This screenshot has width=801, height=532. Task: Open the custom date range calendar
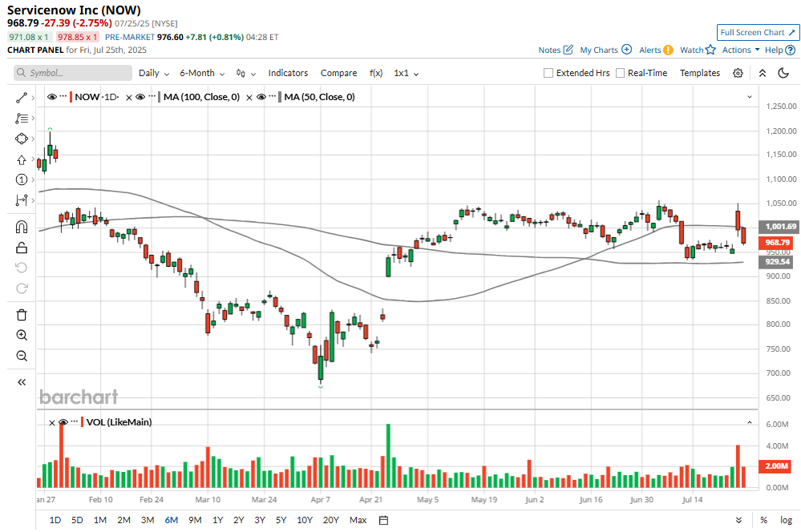coord(383,520)
